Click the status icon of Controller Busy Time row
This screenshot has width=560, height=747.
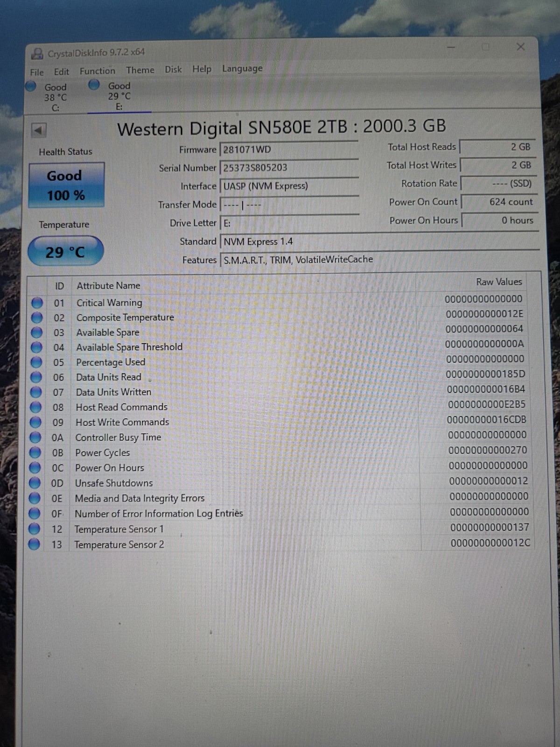tap(35, 437)
